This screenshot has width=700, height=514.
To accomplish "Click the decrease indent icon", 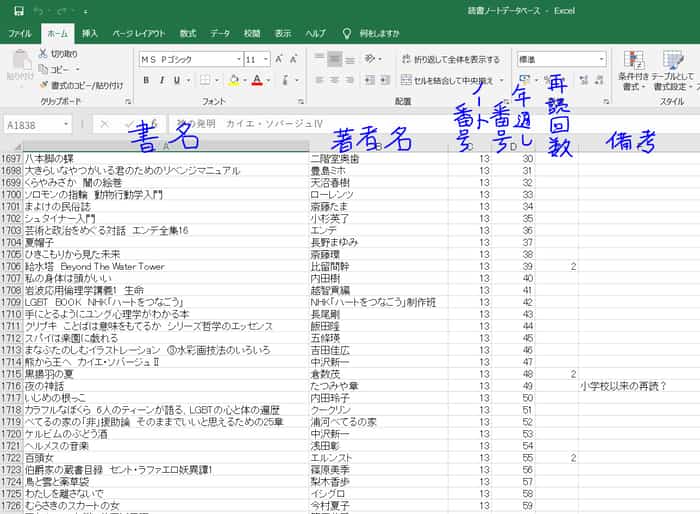I will 370,80.
